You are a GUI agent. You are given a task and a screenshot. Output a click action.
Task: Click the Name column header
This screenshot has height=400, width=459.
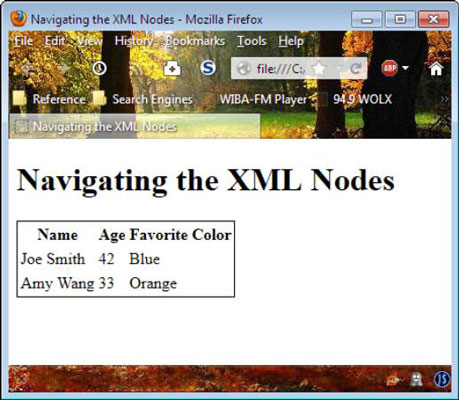click(x=58, y=235)
